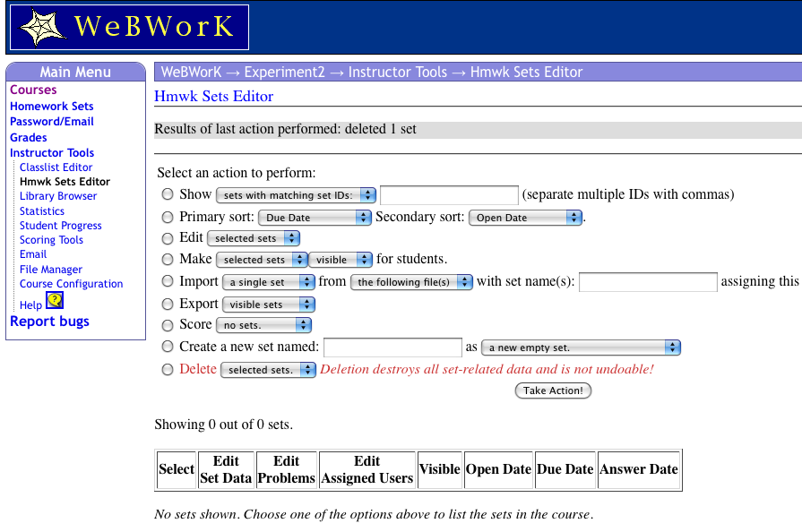Open the Email instructor tool link
The width and height of the screenshot is (802, 532).
[x=33, y=254]
